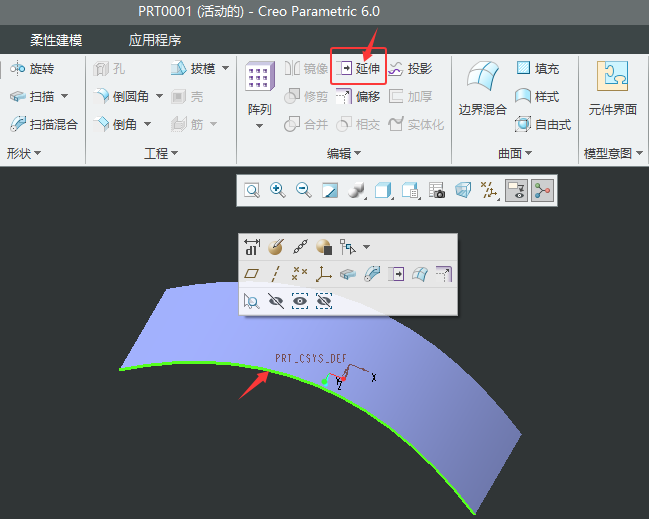Click the Edit References chain icon
Screen dimensions: 649x519
(300, 247)
